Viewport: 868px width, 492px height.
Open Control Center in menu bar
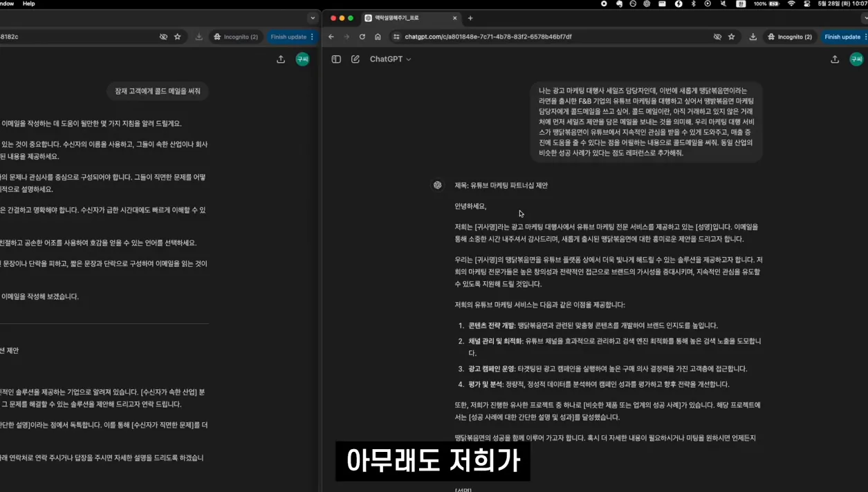[x=807, y=3]
